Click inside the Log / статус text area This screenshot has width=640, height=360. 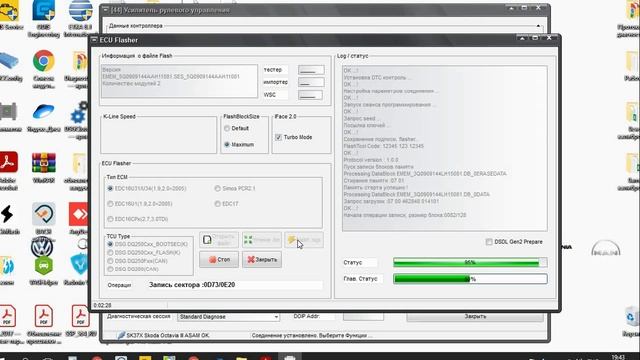point(444,149)
